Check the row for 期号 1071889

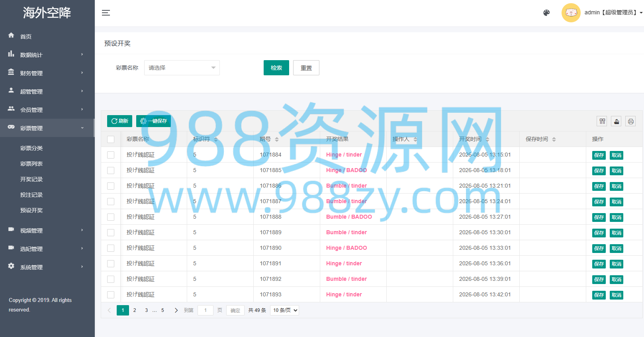point(111,233)
